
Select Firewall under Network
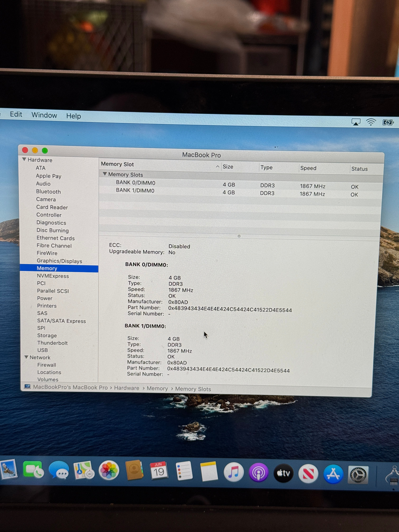click(47, 365)
